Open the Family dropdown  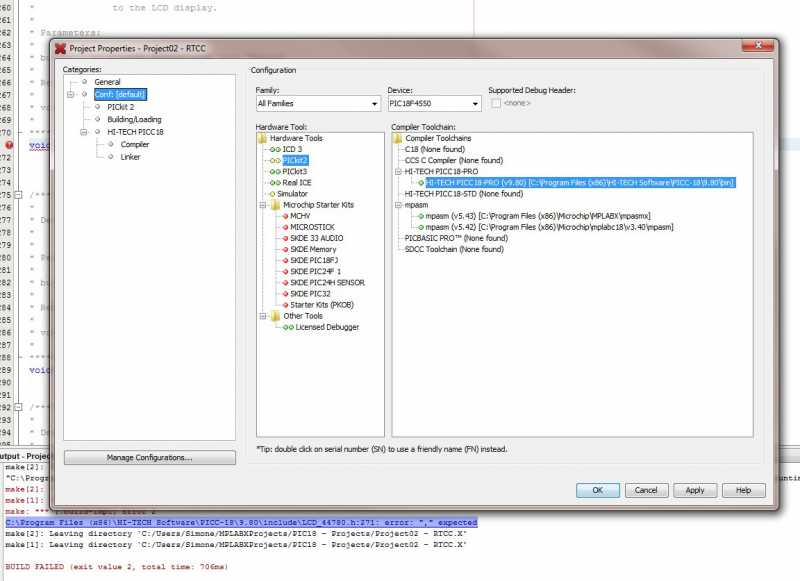click(318, 104)
